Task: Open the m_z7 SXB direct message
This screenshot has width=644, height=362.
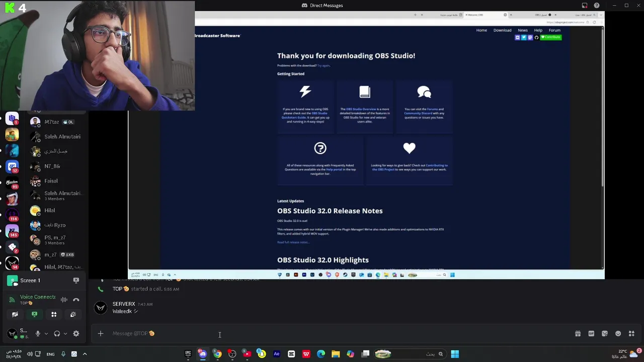Action: pyautogui.click(x=56, y=254)
